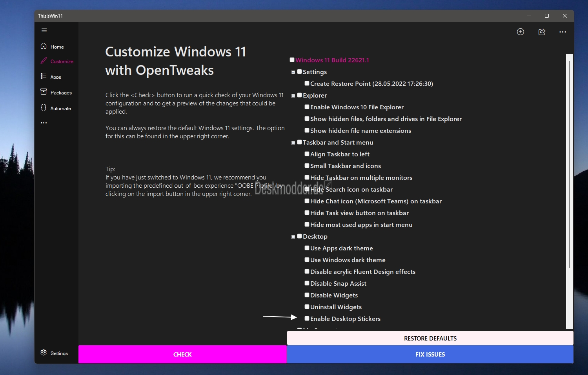The image size is (588, 375).
Task: Click the Automate braces icon
Action: click(44, 107)
